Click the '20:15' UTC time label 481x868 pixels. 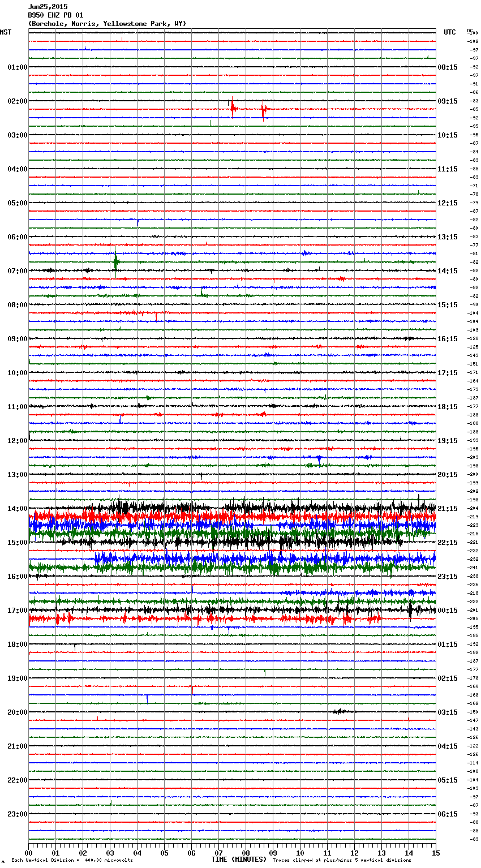[x=448, y=475]
